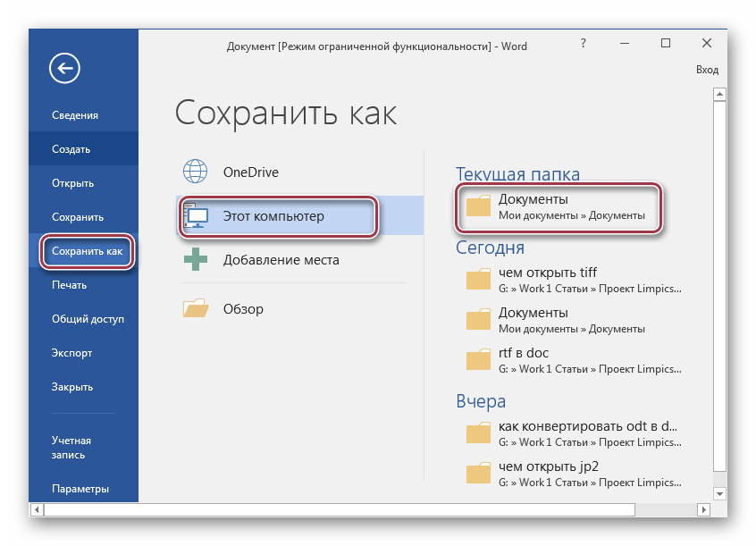Open Параметры at the sidebar bottom
This screenshot has height=546, width=756.
click(x=80, y=489)
